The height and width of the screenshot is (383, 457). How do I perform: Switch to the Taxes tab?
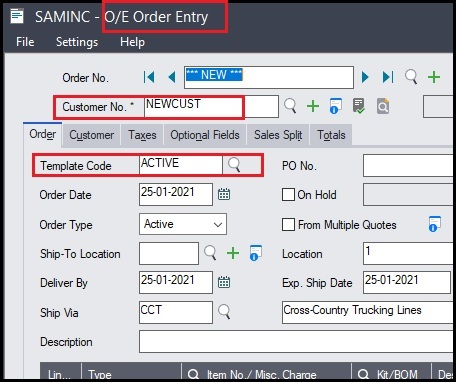142,135
